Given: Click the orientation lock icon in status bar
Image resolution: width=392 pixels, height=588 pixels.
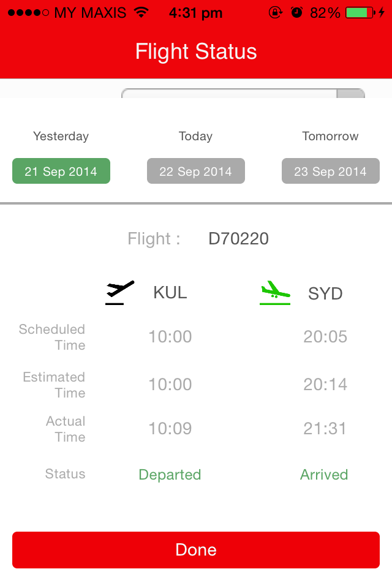Looking at the screenshot, I should pos(274,11).
